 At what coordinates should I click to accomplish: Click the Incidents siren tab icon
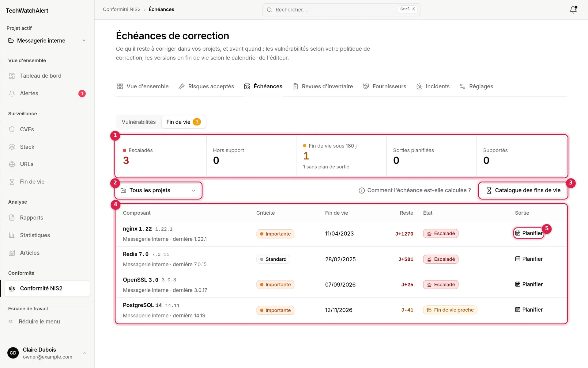click(419, 86)
